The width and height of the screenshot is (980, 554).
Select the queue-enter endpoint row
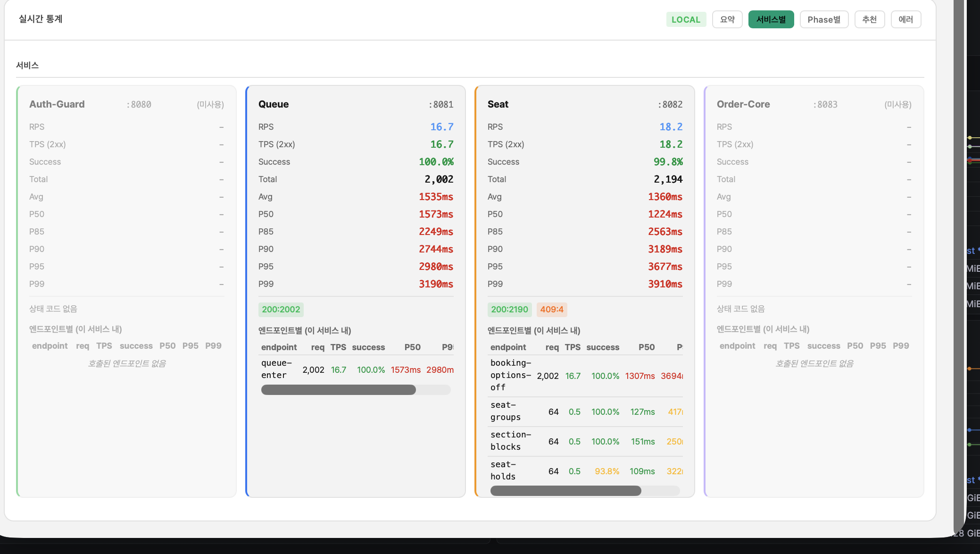click(x=356, y=369)
